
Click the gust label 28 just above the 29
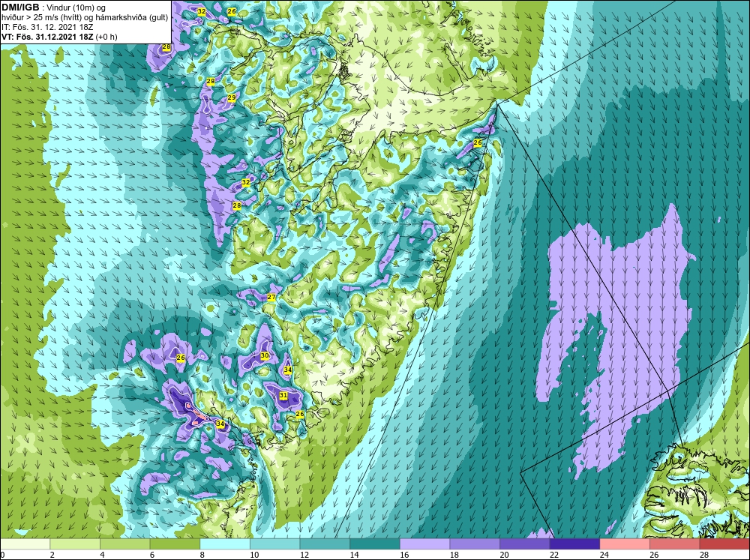click(x=211, y=82)
